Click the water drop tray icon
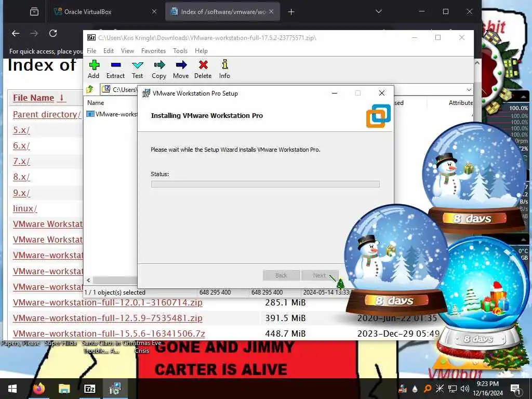Screen dimensions: 532x399 click(x=415, y=389)
